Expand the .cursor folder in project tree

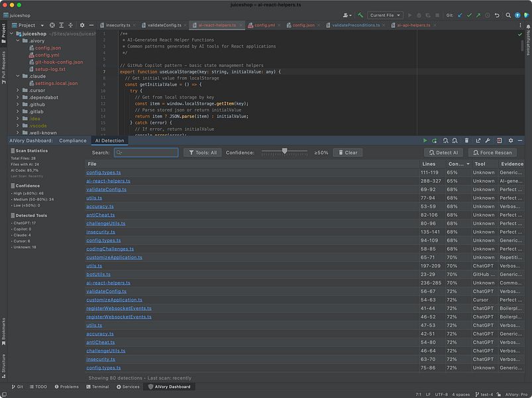[x=18, y=90]
